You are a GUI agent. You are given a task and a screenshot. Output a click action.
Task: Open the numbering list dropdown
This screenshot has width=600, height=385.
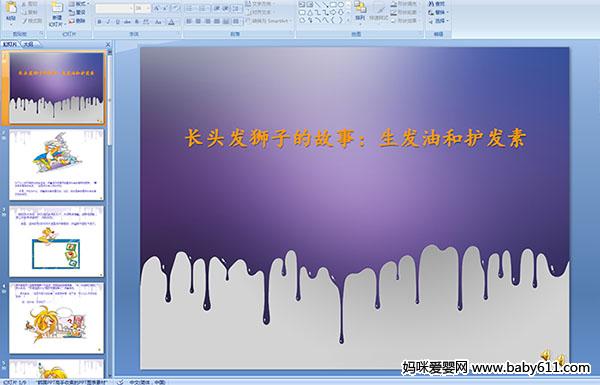pos(203,8)
